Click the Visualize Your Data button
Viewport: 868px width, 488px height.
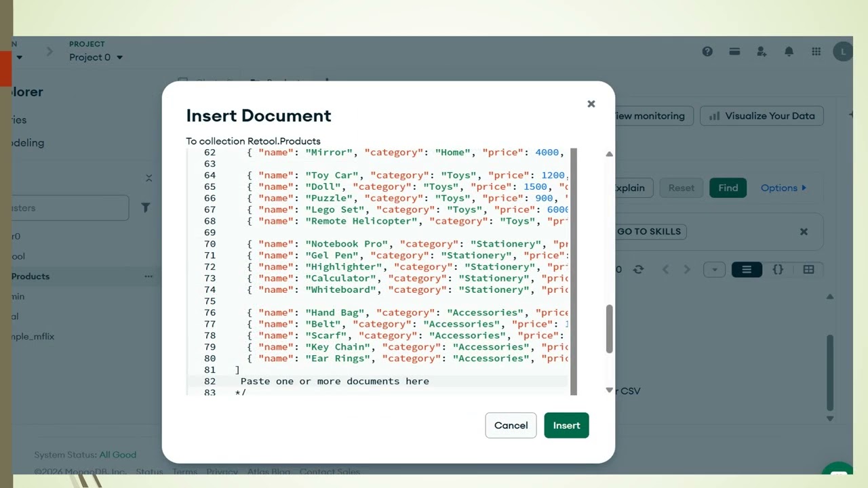pyautogui.click(x=762, y=116)
